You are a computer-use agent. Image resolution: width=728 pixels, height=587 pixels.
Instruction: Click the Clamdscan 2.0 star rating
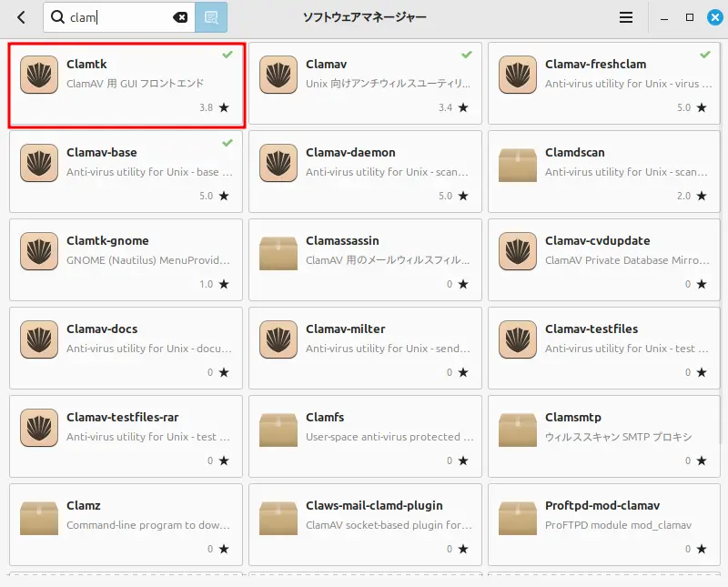click(692, 196)
